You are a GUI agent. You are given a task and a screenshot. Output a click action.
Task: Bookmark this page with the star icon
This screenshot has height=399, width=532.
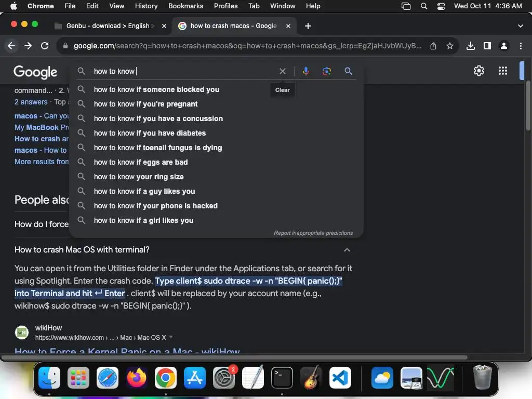[x=450, y=46]
